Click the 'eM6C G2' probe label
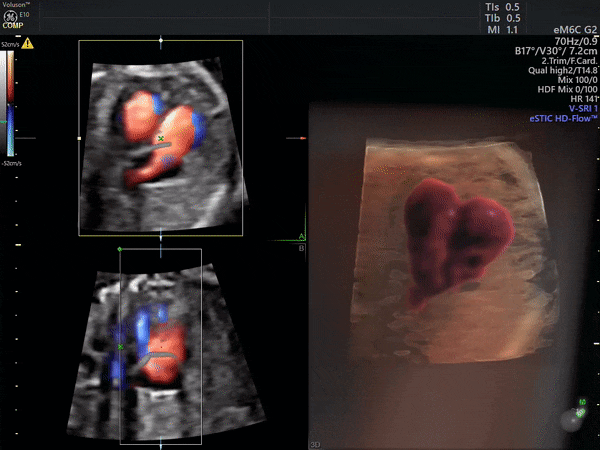The image size is (600, 450). pos(575,30)
